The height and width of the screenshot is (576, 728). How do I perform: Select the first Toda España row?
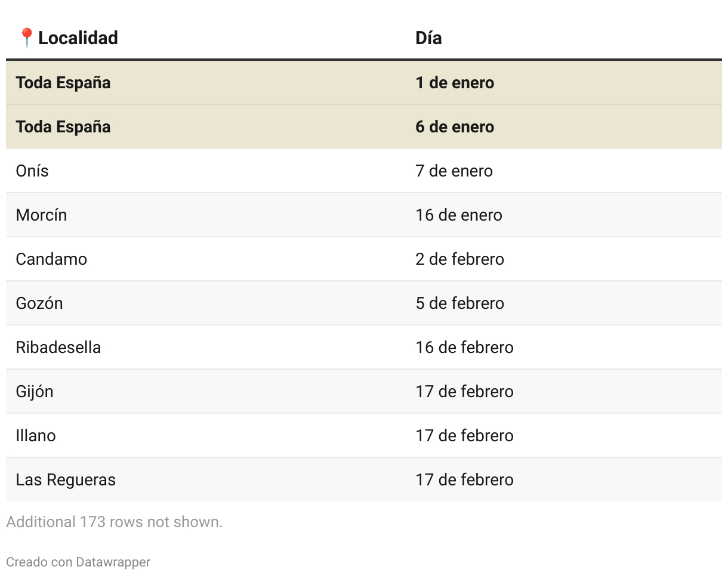(364, 82)
